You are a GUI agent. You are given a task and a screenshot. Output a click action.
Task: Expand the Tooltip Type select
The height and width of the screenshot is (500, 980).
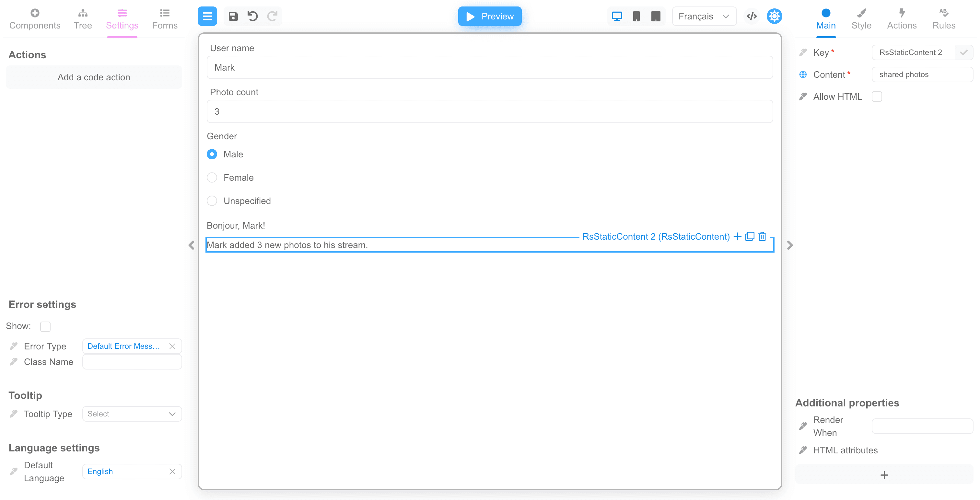[132, 414]
